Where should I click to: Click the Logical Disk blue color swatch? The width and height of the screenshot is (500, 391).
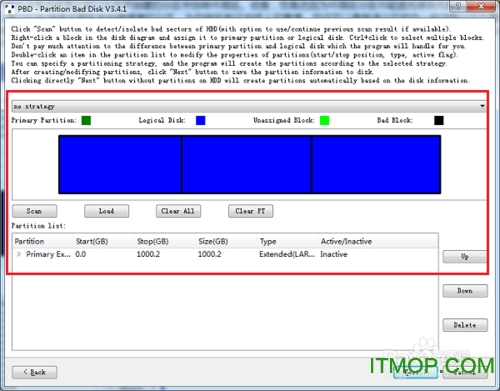[200, 120]
